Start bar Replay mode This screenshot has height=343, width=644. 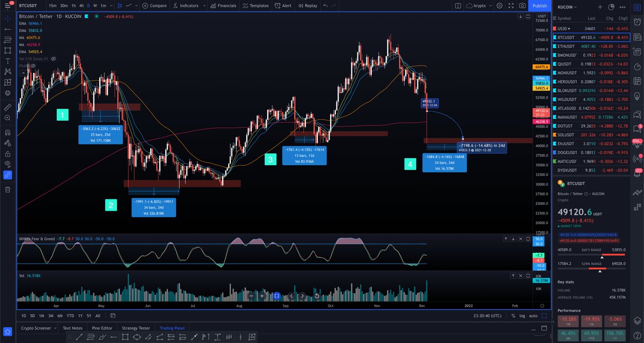(308, 6)
